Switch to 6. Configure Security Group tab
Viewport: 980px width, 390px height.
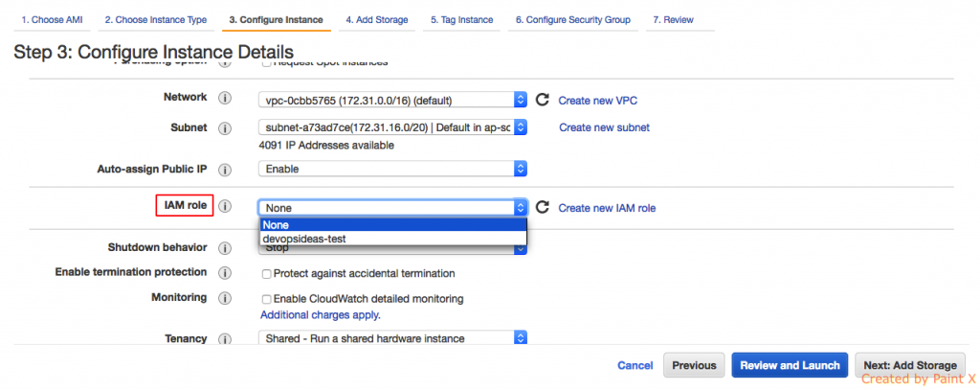click(573, 19)
